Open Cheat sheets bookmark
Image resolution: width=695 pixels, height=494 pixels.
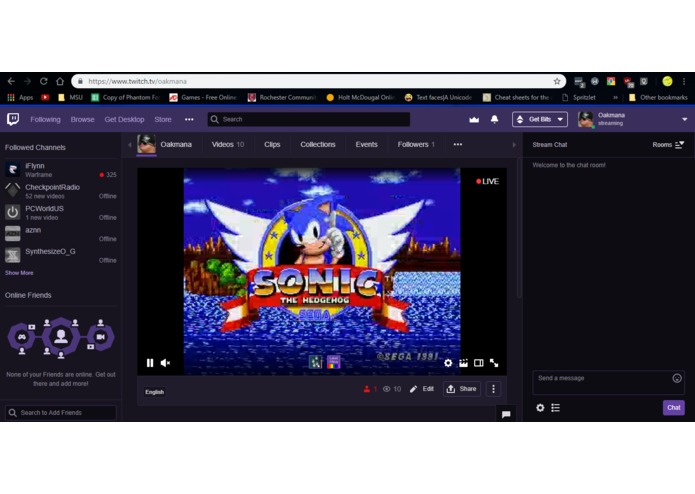(516, 97)
